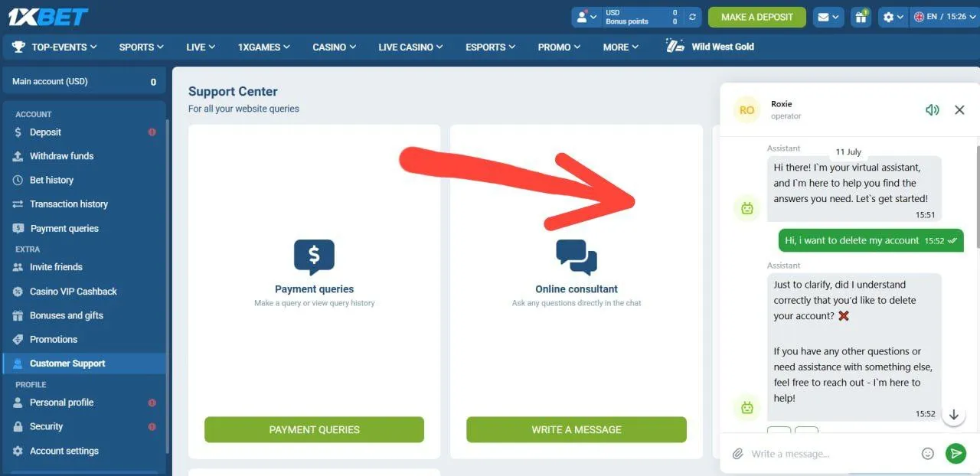Click the Write a message input field

[x=831, y=454]
